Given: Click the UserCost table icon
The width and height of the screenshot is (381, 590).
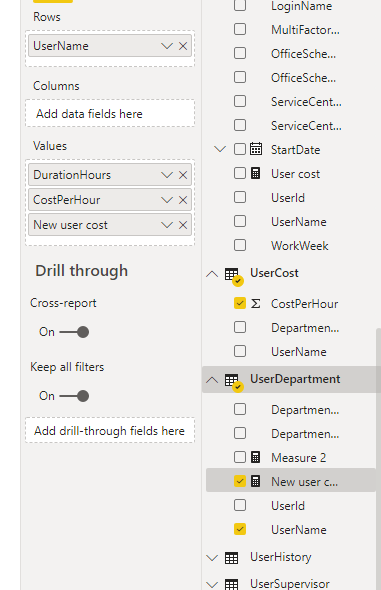Looking at the screenshot, I should 232,274.
